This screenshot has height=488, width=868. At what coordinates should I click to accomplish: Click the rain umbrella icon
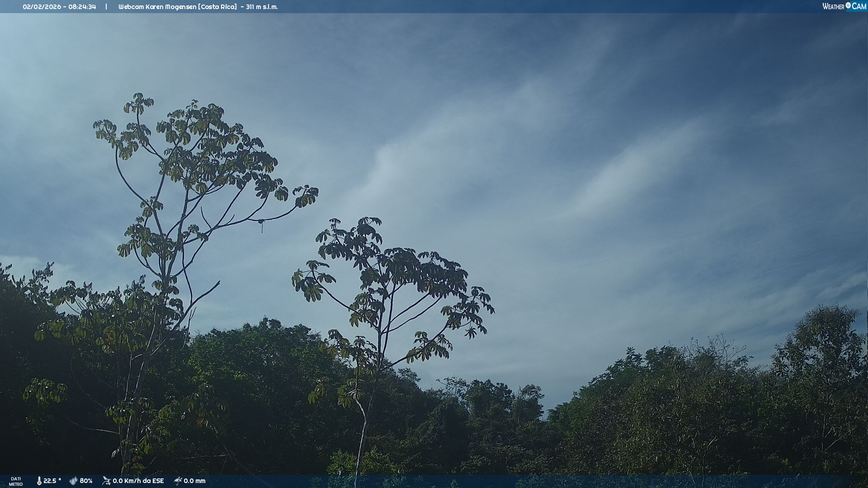coord(178,481)
